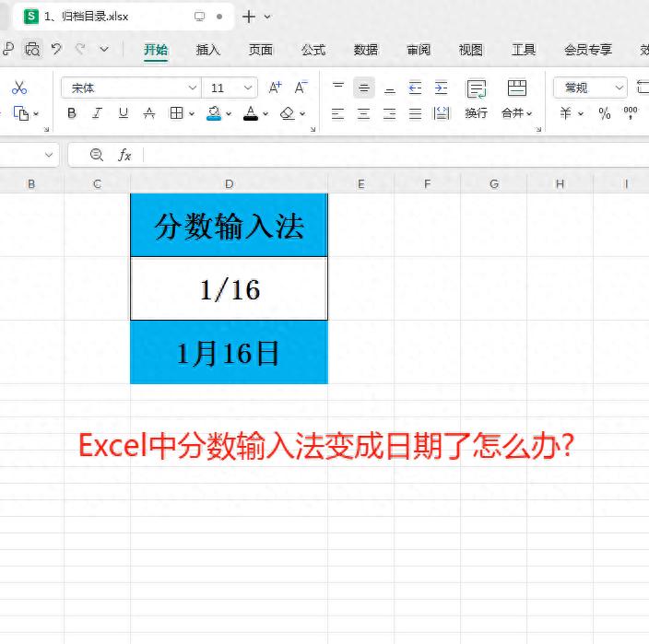Open the 视图 tab
This screenshot has height=644, width=649.
tap(470, 50)
